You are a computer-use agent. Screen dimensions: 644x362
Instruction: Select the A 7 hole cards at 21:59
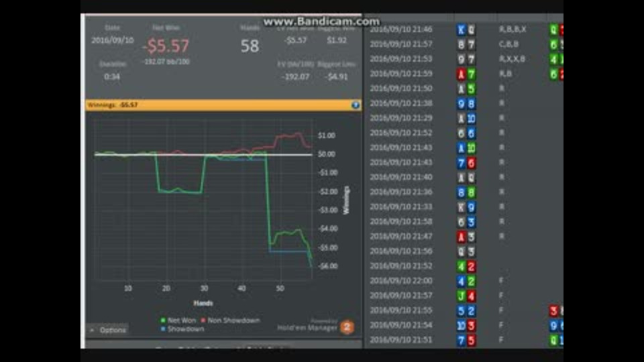point(466,74)
